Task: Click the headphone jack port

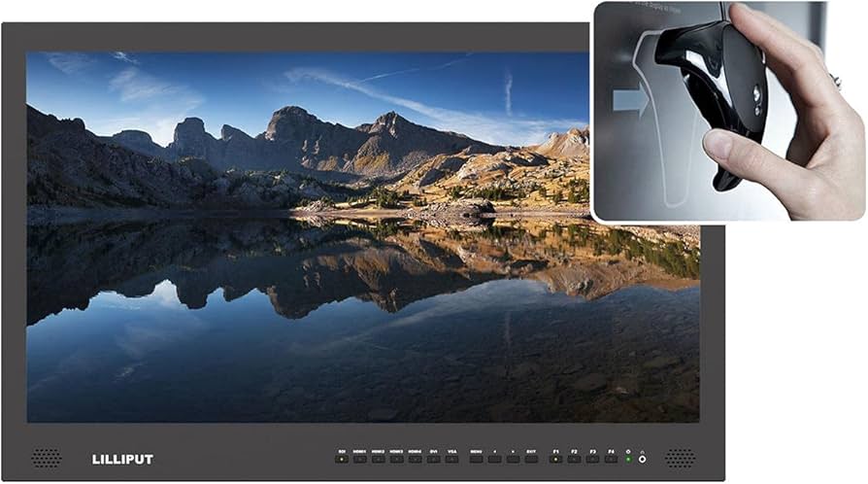Action: coord(642,459)
